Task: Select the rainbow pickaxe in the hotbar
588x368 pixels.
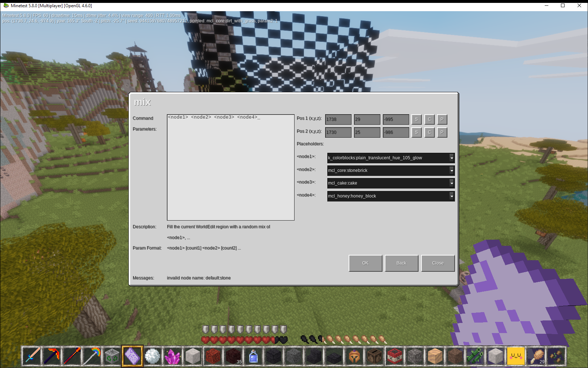Action: click(x=92, y=356)
